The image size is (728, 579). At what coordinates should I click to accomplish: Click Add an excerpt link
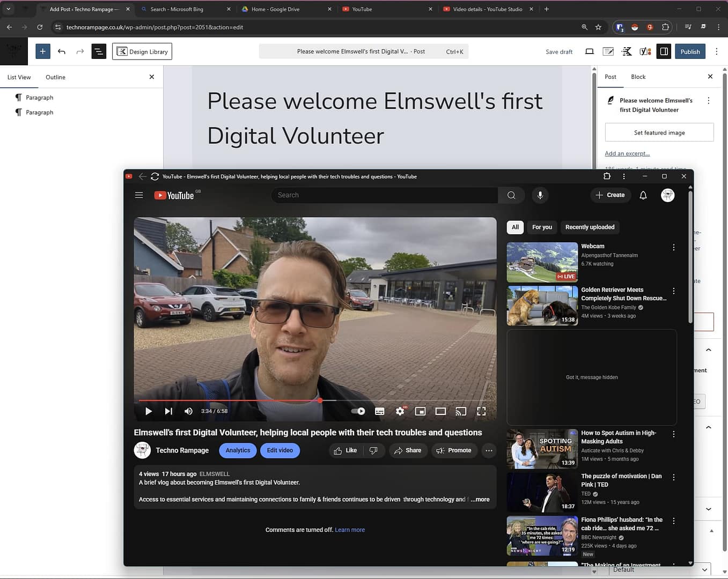pos(627,153)
